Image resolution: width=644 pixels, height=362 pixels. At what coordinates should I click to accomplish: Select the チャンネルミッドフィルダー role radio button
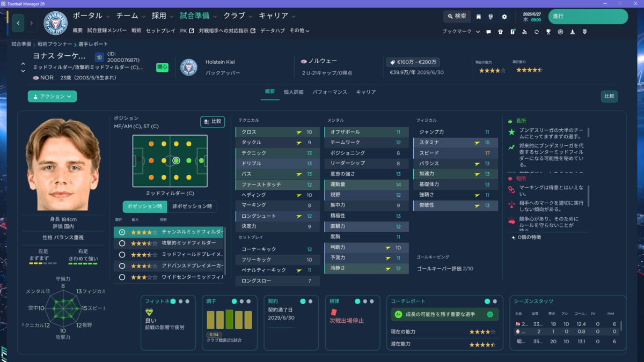point(122,232)
